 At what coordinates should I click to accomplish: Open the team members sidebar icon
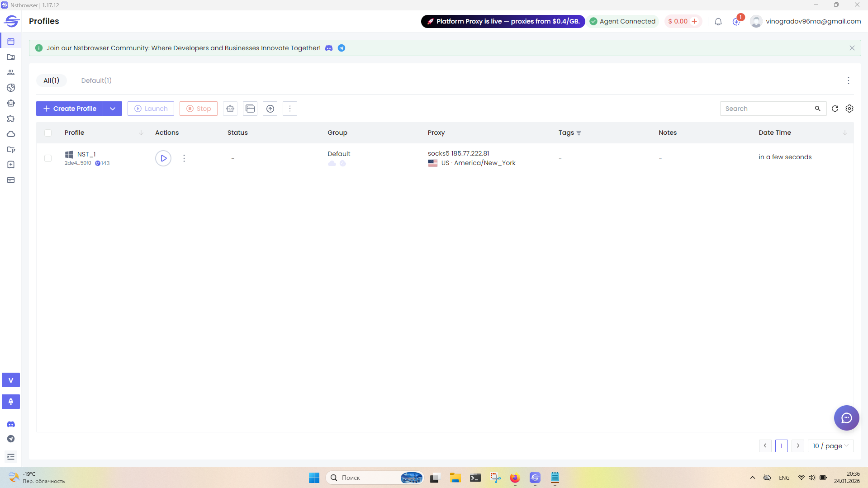pos(11,72)
